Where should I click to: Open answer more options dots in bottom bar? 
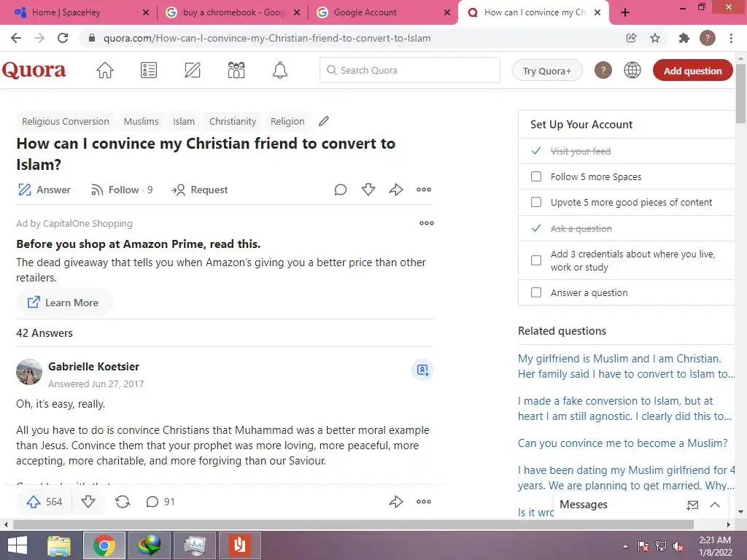pos(424,502)
